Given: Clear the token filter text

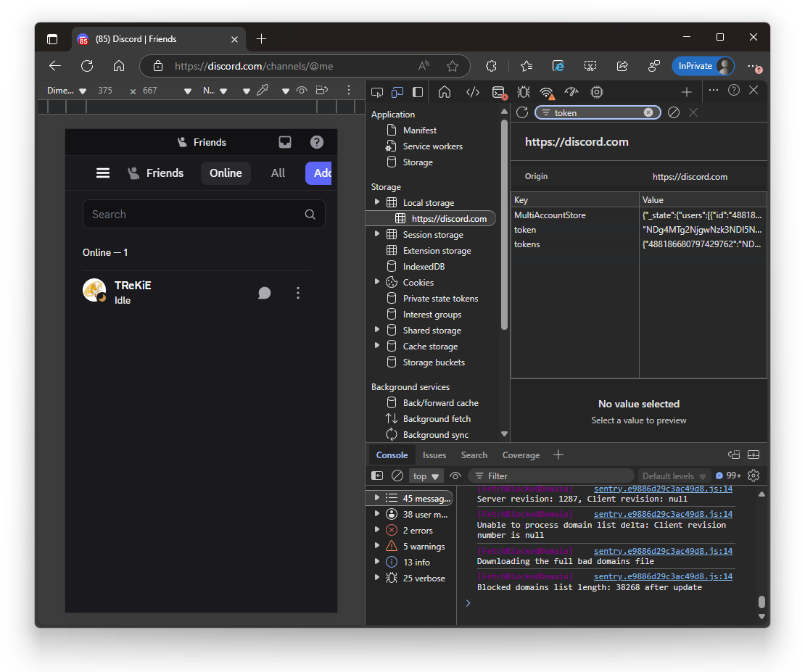Looking at the screenshot, I should [x=648, y=112].
